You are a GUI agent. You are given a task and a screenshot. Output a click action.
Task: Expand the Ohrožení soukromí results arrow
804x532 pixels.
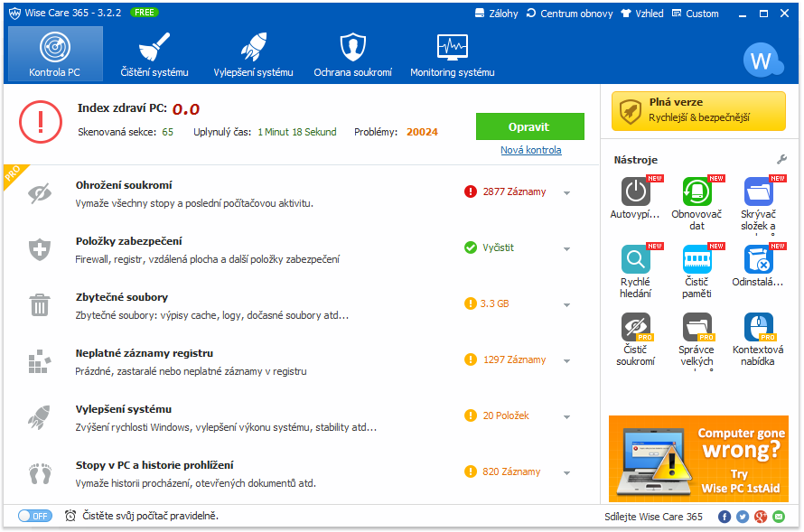tap(566, 193)
